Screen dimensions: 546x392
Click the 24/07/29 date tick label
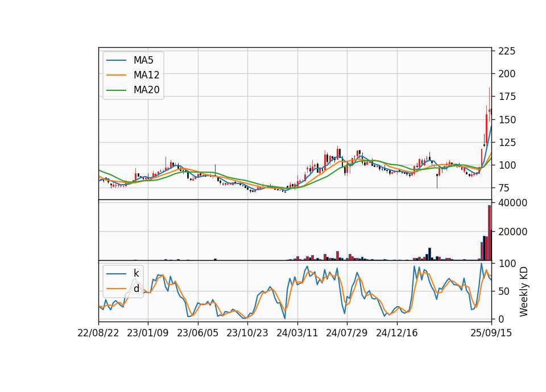[347, 333]
